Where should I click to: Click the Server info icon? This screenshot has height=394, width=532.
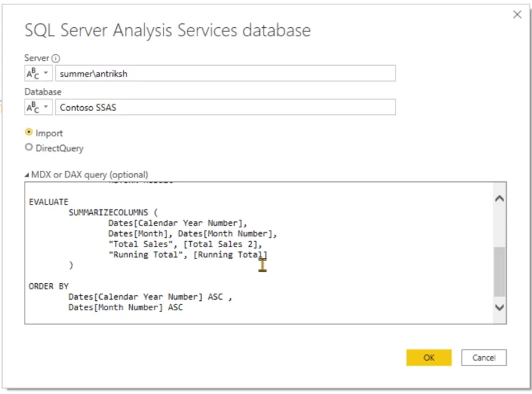click(56, 58)
